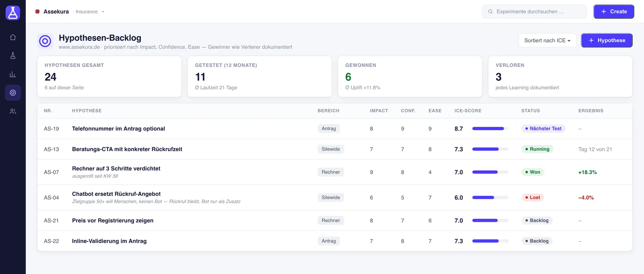Image resolution: width=644 pixels, height=274 pixels.
Task: Open Preis vor Registrierung zeigen hypothesis
Action: (x=113, y=220)
